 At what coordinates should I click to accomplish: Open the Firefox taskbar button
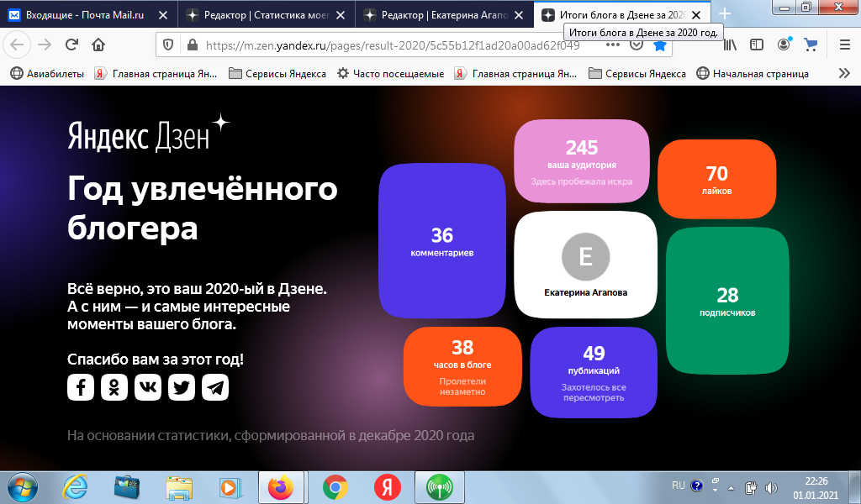click(281, 487)
